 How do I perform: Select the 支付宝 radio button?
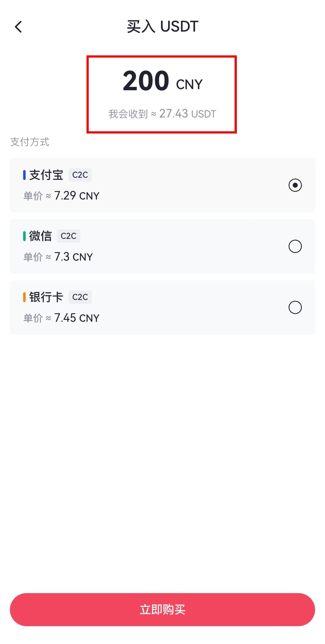(295, 185)
